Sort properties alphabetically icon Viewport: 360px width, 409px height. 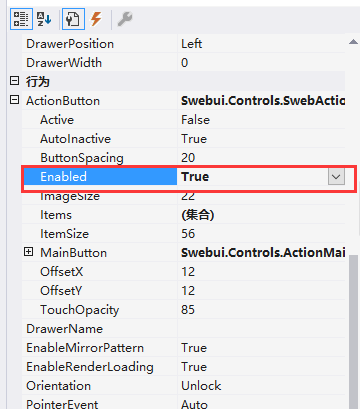click(x=44, y=19)
